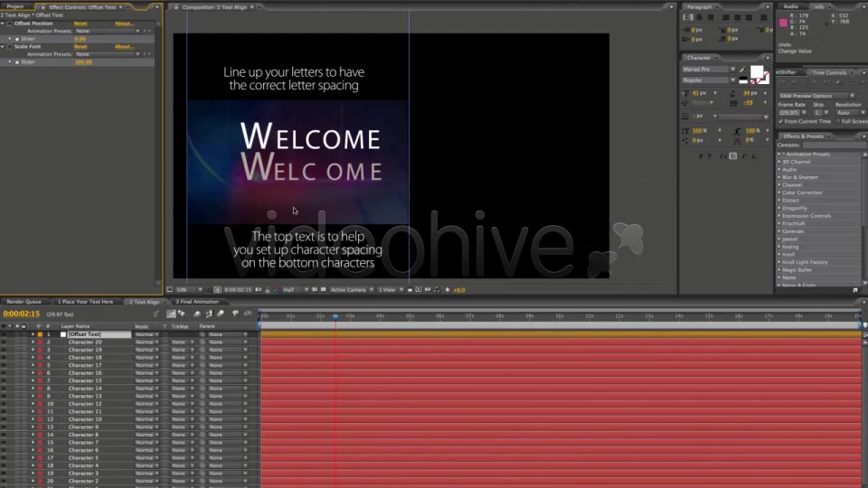The height and width of the screenshot is (488, 868).
Task: Switch to the Render Queue tab
Action: pos(24,302)
